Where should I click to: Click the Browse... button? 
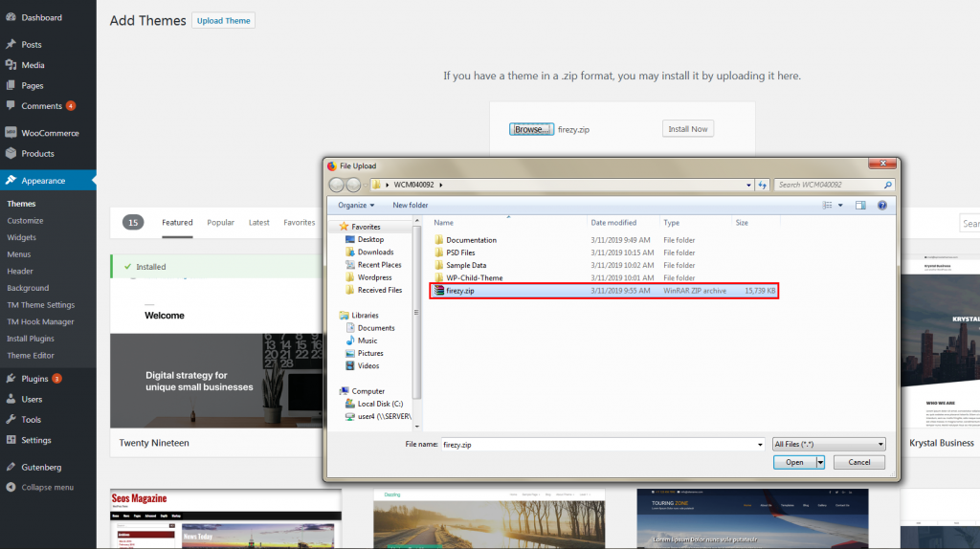tap(531, 129)
